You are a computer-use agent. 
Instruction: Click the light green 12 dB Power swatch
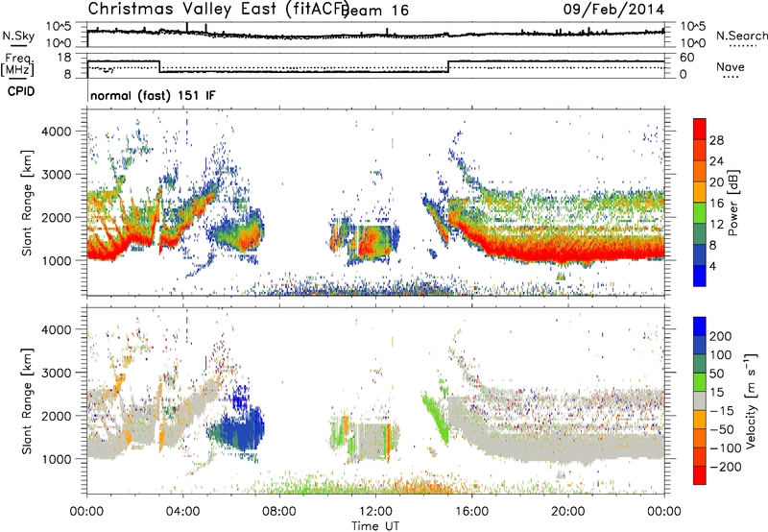tap(700, 213)
